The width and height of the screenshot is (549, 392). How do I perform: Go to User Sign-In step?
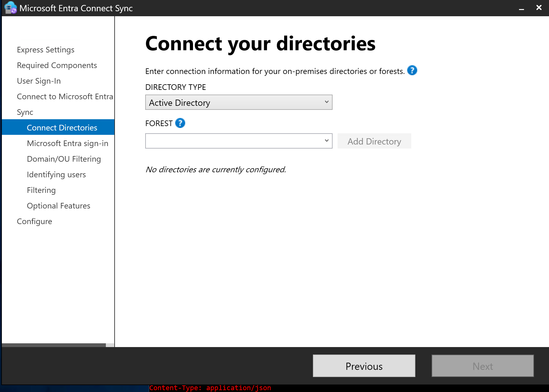39,81
